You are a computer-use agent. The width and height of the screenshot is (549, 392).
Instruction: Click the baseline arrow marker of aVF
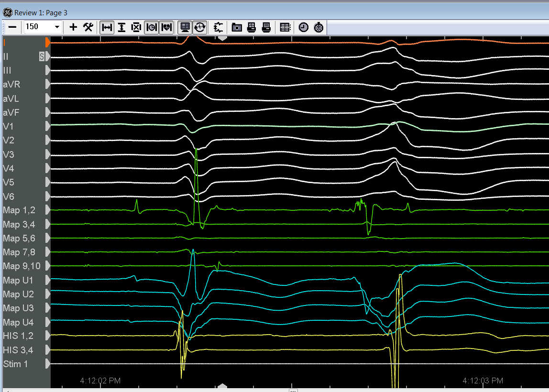point(48,112)
